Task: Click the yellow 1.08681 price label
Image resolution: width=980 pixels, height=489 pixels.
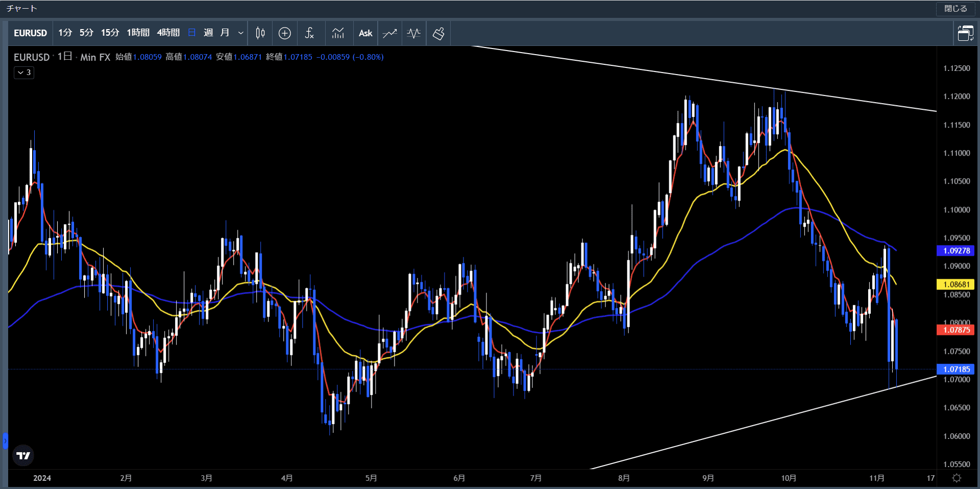Action: pos(956,284)
